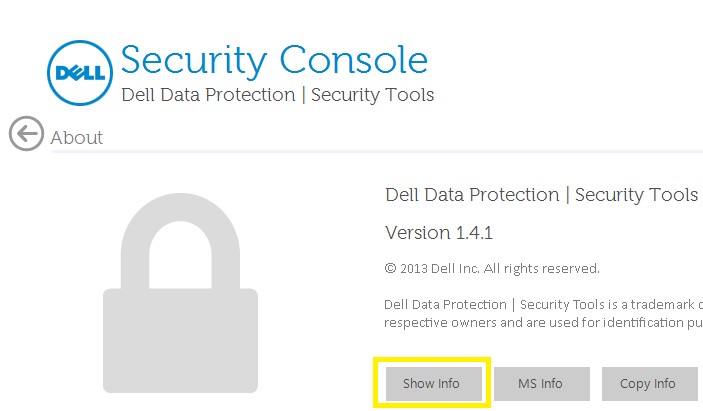Click the product name above the version

pyautogui.click(x=541, y=195)
